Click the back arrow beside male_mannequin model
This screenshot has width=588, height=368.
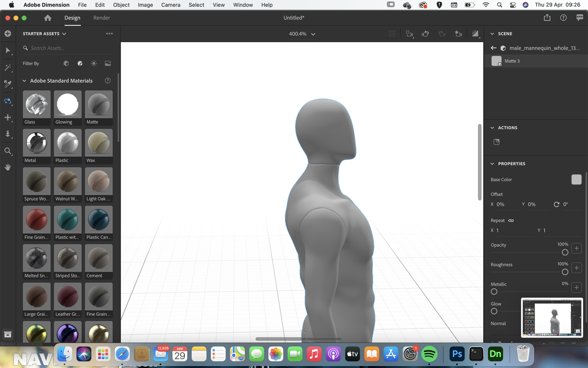coord(493,48)
